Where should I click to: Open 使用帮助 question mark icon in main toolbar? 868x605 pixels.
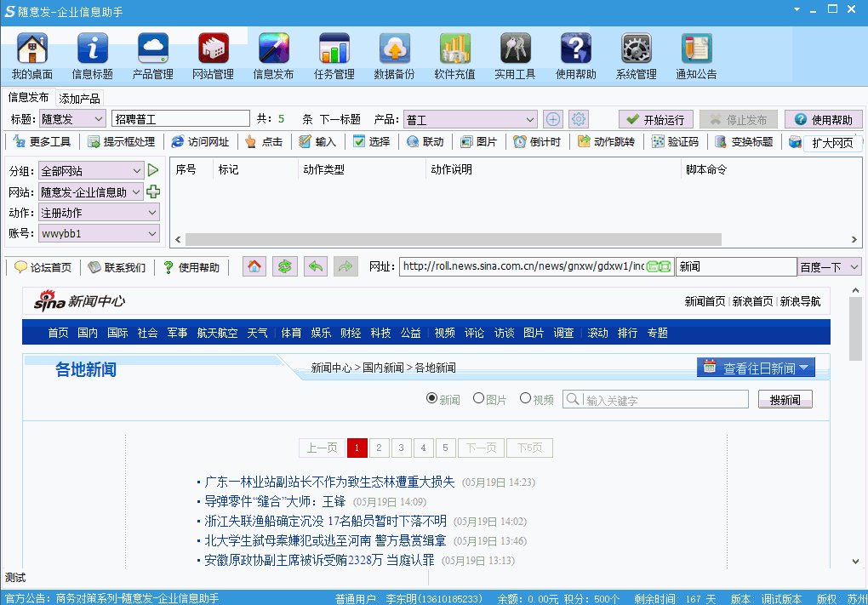point(576,49)
